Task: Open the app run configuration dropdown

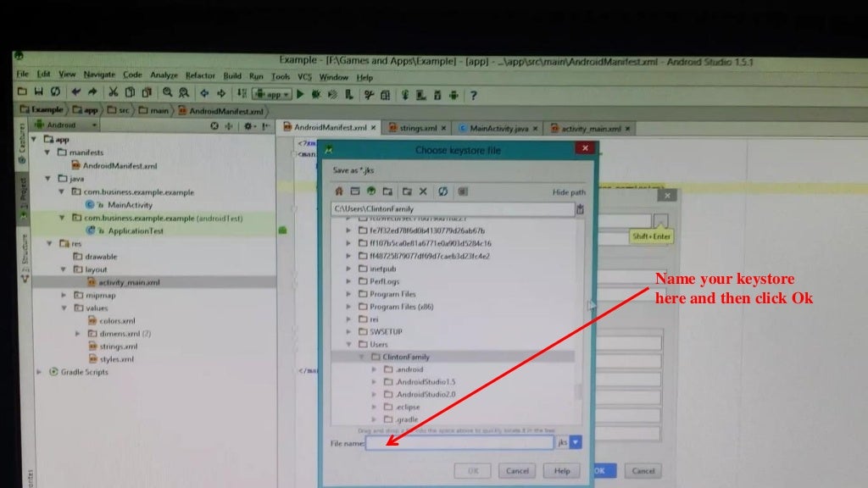Action: pos(272,94)
